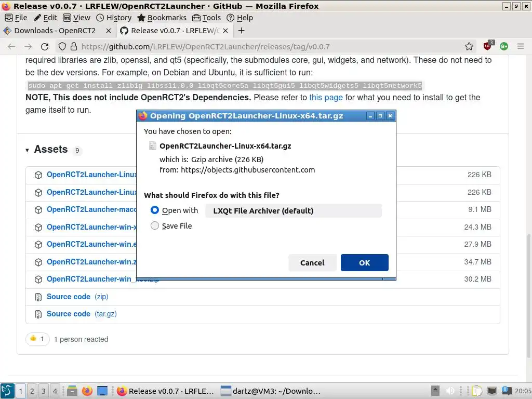Image resolution: width=532 pixels, height=399 pixels.
Task: Open the Help menu
Action: (x=240, y=18)
